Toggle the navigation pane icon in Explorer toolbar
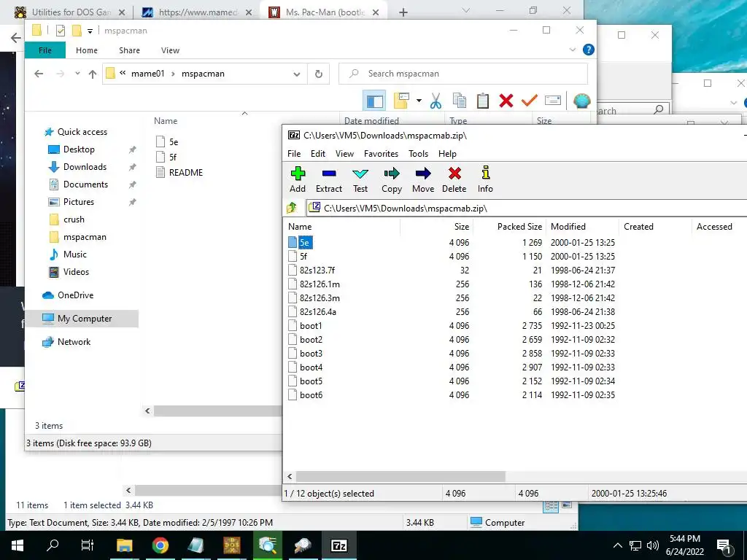The width and height of the screenshot is (747, 560). [x=374, y=101]
